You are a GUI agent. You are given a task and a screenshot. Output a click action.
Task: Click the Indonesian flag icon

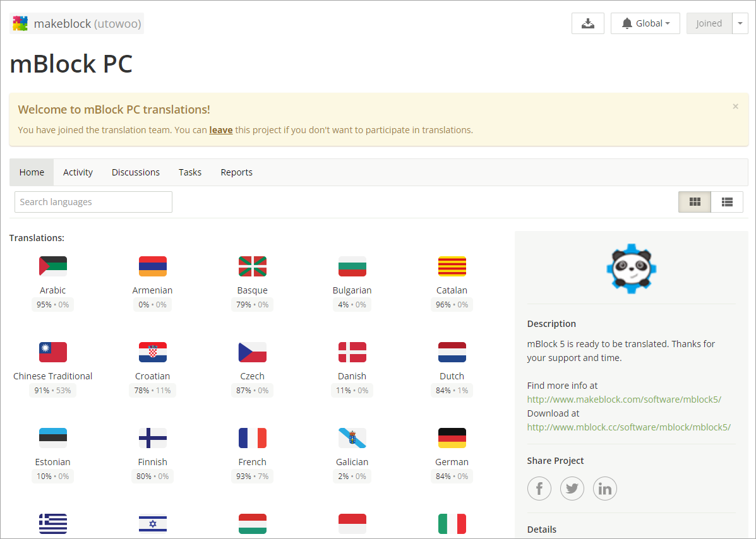352,524
